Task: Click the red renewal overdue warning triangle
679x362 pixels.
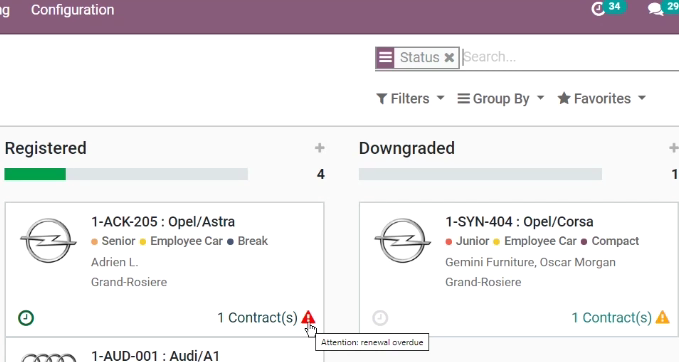Action: (x=308, y=317)
